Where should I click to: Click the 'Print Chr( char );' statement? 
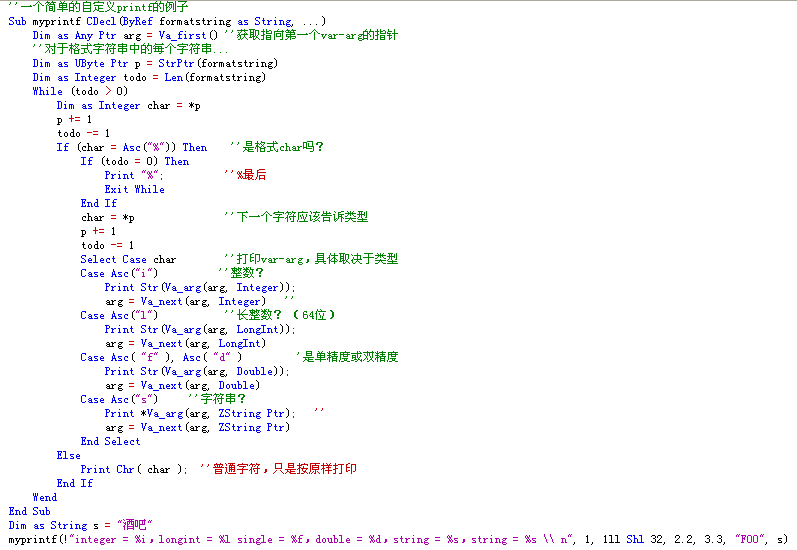pyautogui.click(x=134, y=470)
